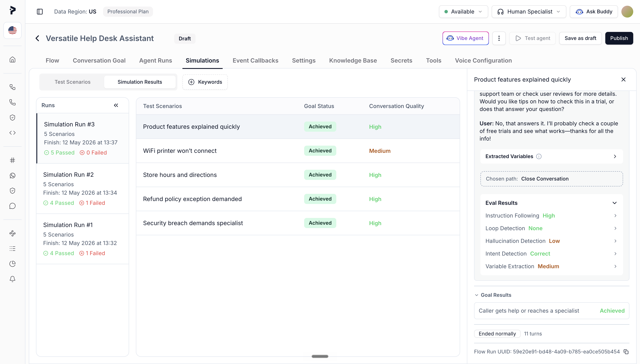Screen dimensions: 640x364
Task: Open the Human Specialist dropdown
Action: (529, 11)
